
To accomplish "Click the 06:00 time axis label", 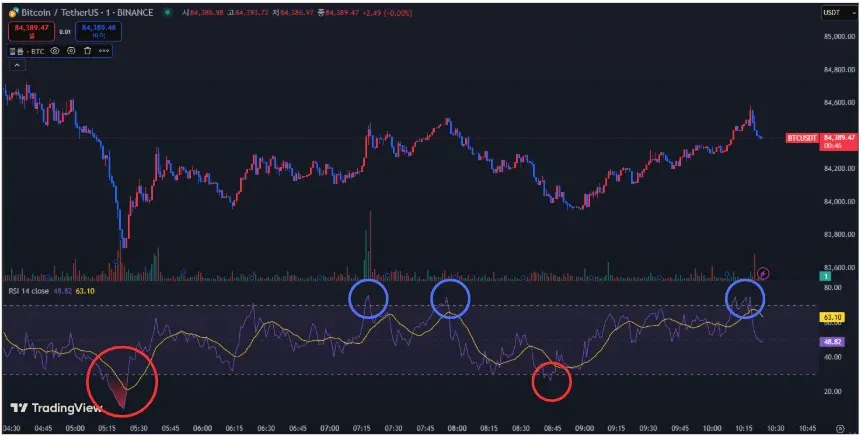I will pos(202,428).
